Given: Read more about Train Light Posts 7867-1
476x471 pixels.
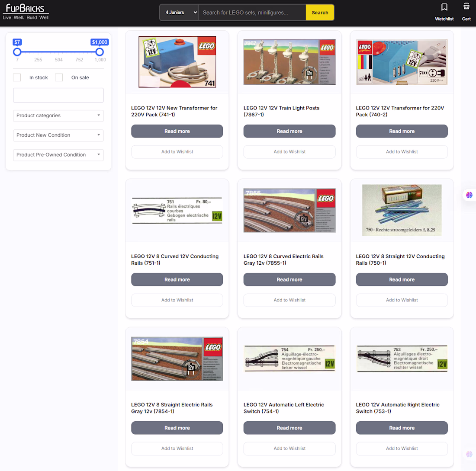Looking at the screenshot, I should pos(289,131).
